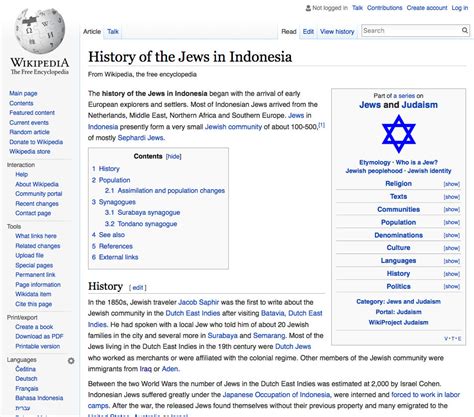Viewport: 474px width, 417px height.
Task: Open the Edit tab
Action: point(308,32)
